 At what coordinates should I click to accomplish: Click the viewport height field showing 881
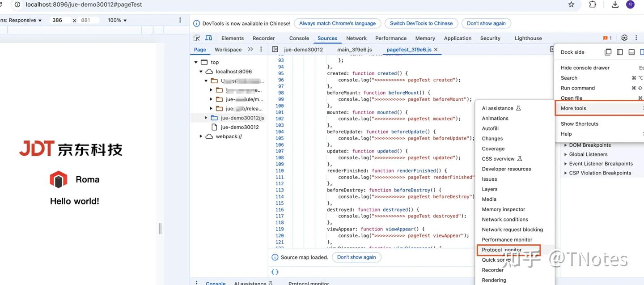click(x=89, y=20)
